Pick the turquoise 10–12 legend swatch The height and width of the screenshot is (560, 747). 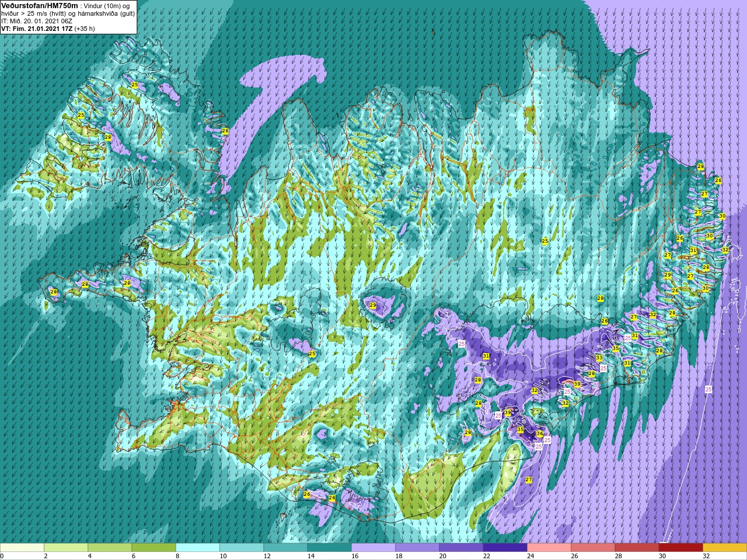point(242,548)
